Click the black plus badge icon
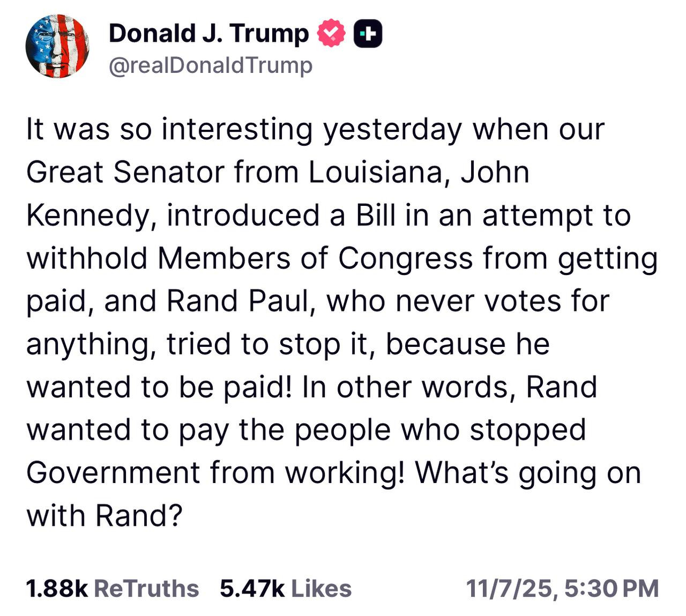This screenshot has width=686, height=616. coord(368,33)
